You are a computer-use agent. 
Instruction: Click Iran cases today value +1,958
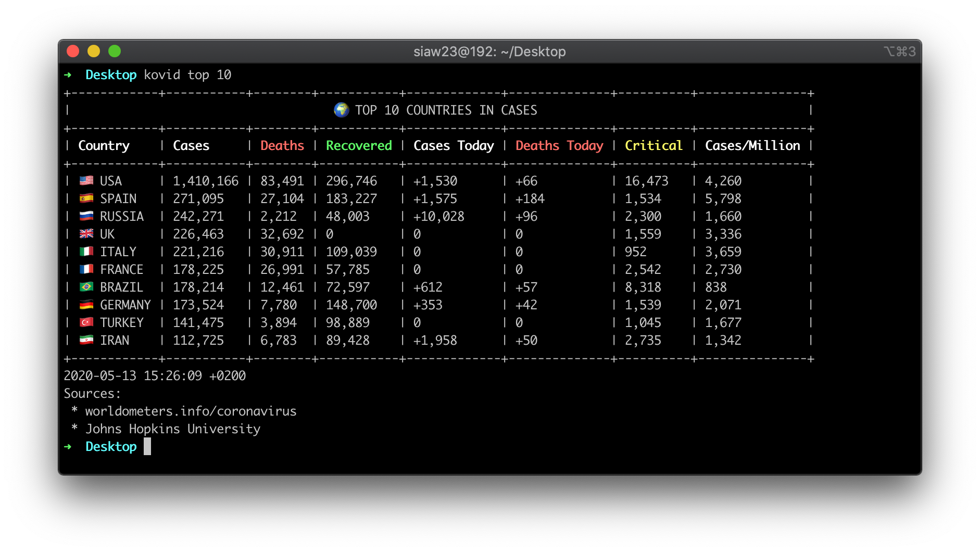(x=435, y=341)
